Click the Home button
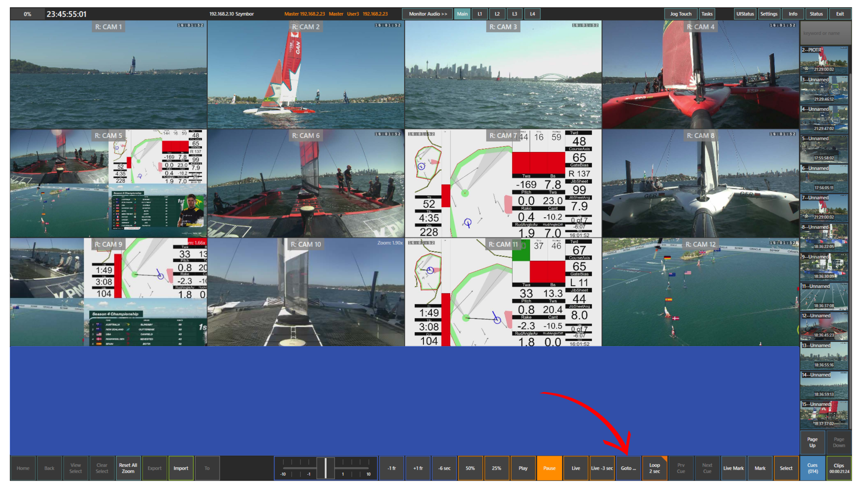 coord(23,468)
